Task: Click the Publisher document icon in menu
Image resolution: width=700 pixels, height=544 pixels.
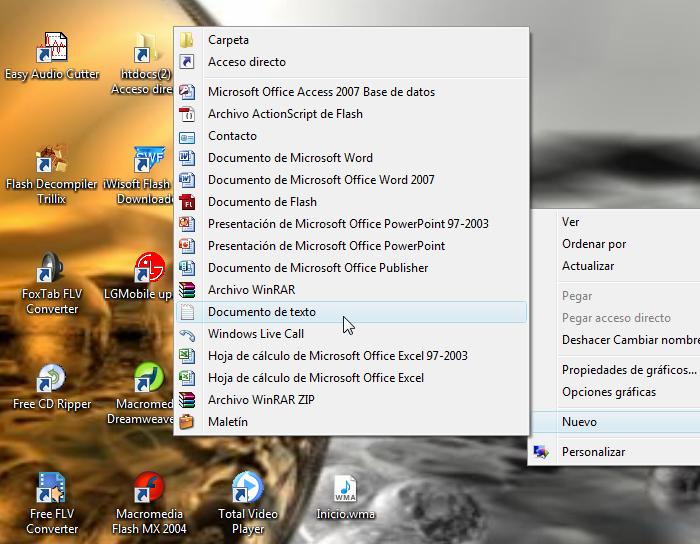Action: (x=187, y=268)
